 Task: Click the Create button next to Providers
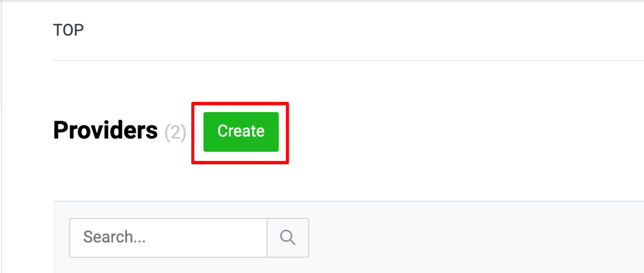pos(241,132)
